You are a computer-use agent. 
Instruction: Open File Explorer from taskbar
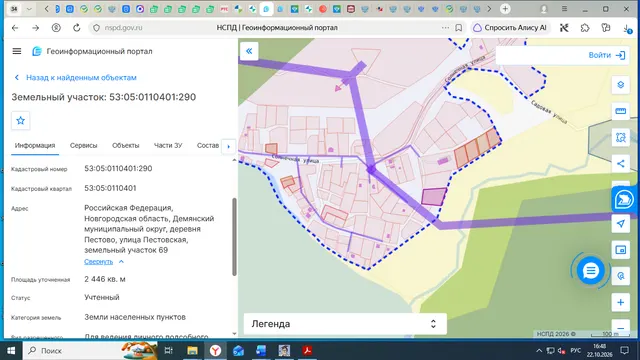192,351
